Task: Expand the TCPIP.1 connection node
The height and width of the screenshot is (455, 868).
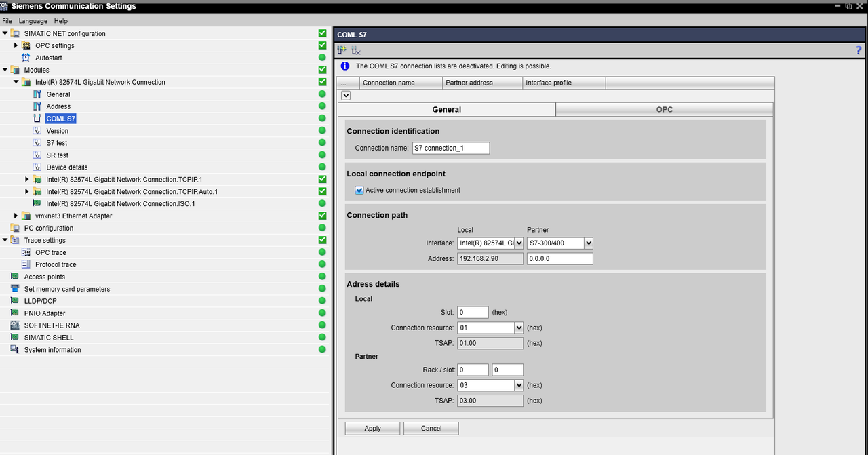Action: tap(27, 179)
